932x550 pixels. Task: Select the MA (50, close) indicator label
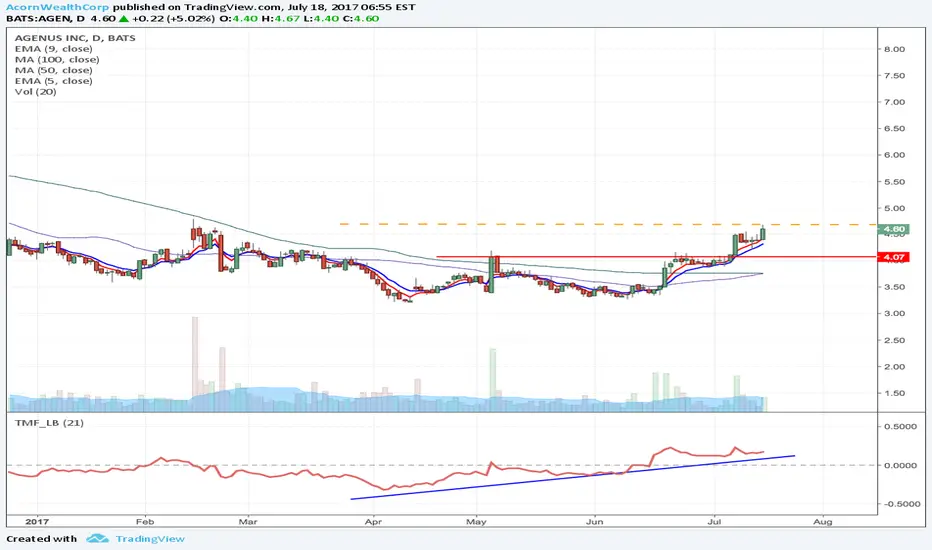point(53,70)
